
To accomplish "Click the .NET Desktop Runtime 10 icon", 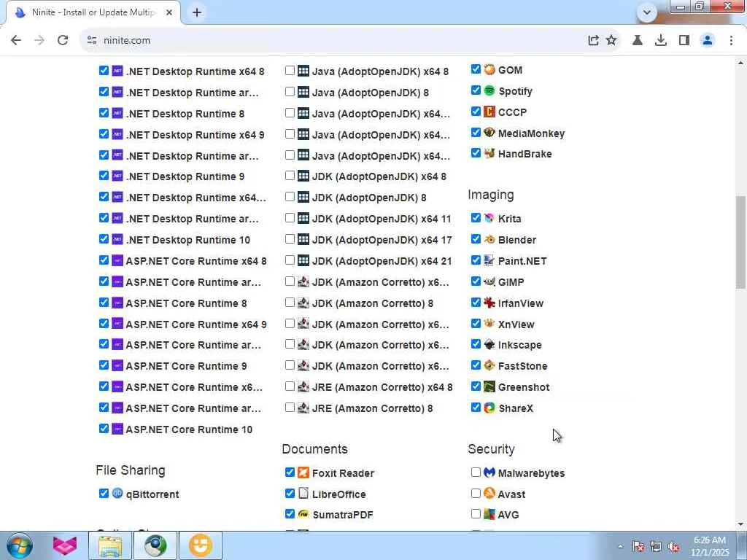I will tap(117, 239).
